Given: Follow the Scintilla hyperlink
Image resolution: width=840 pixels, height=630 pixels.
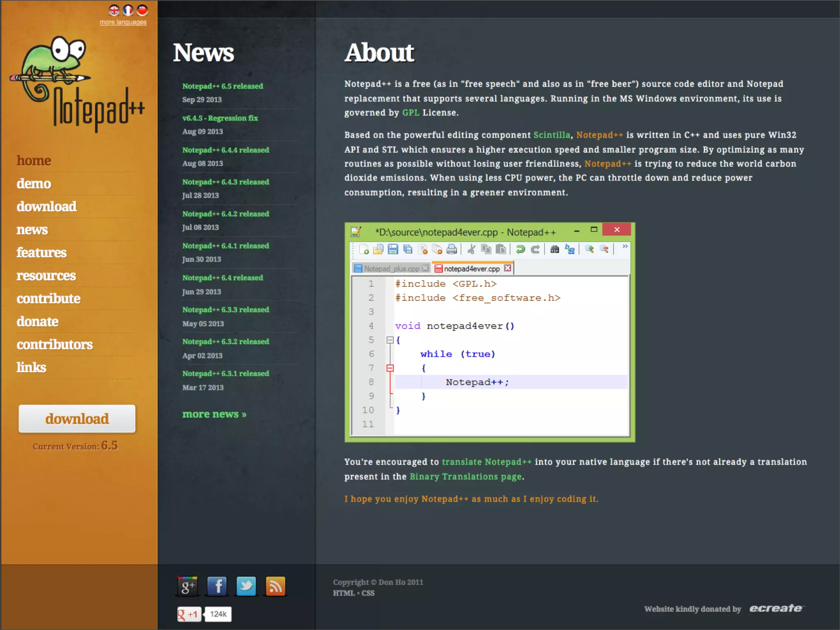Looking at the screenshot, I should pyautogui.click(x=552, y=135).
